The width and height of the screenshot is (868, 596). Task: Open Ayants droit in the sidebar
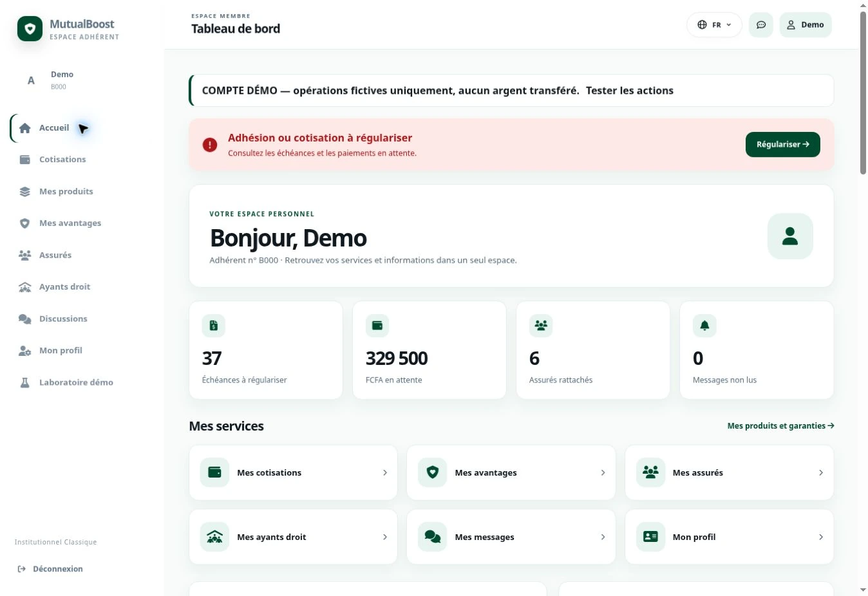pyautogui.click(x=82, y=287)
